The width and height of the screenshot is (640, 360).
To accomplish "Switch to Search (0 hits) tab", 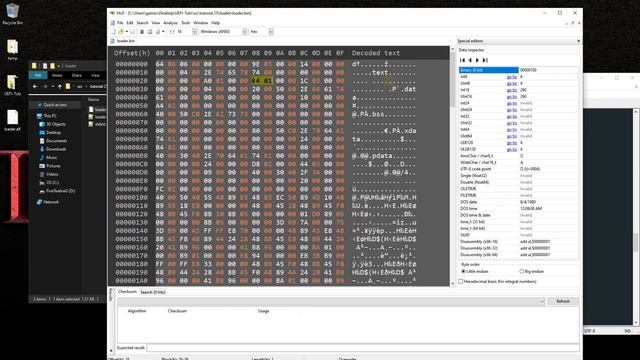I will [153, 292].
